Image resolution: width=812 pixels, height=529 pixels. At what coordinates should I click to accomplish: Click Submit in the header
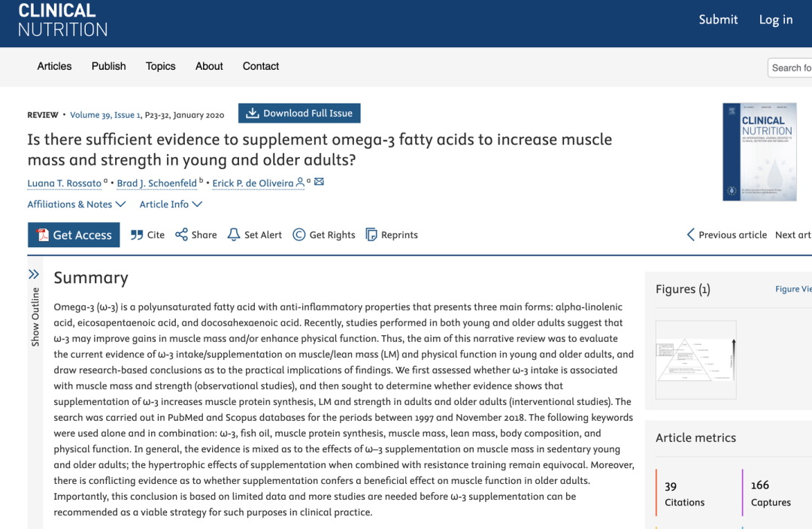(718, 20)
